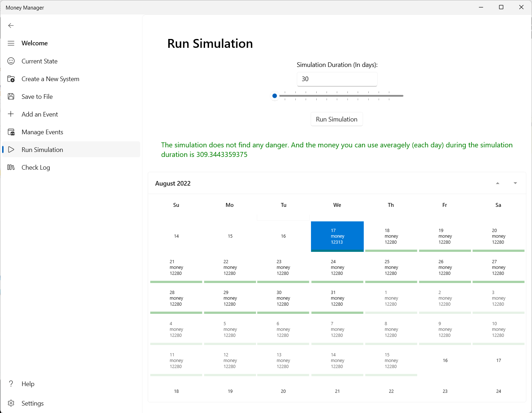Open the Settings gear icon

[x=11, y=403]
